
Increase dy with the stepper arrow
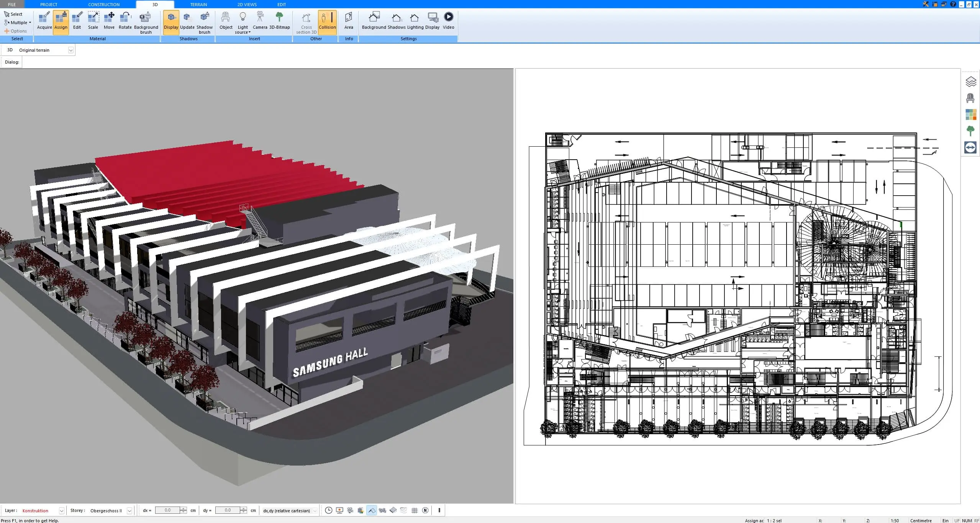click(244, 508)
